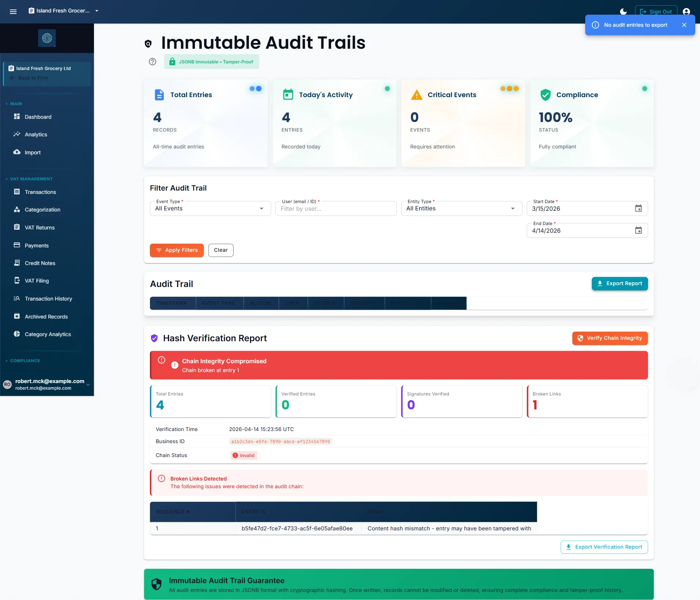Image resolution: width=700 pixels, height=600 pixels.
Task: Click the Broken Links count card
Action: pyautogui.click(x=587, y=401)
